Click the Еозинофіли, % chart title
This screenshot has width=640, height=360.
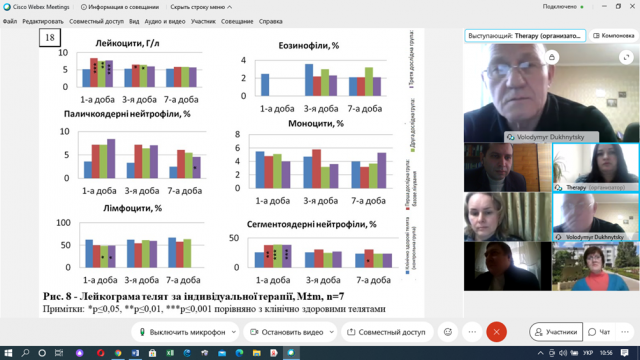point(309,46)
